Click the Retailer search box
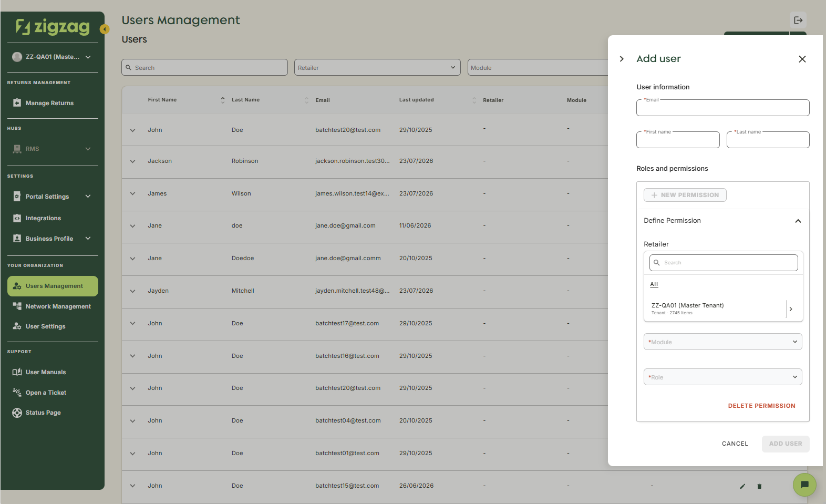 click(724, 263)
